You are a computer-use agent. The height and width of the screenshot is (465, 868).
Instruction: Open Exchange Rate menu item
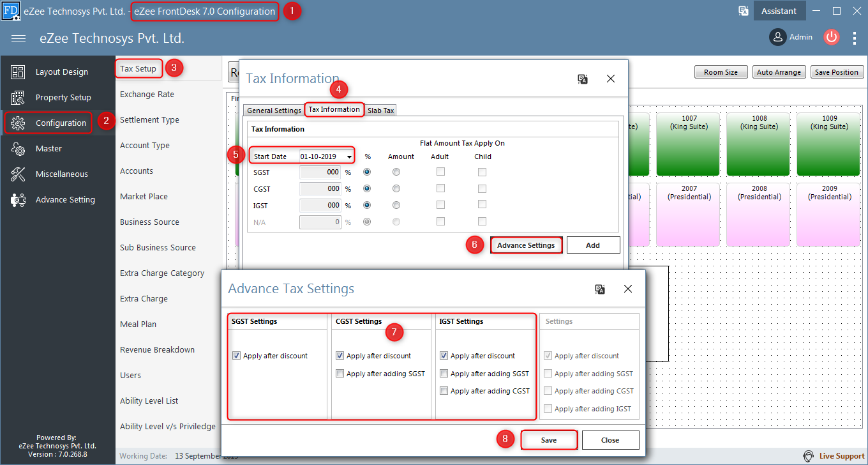[147, 94]
